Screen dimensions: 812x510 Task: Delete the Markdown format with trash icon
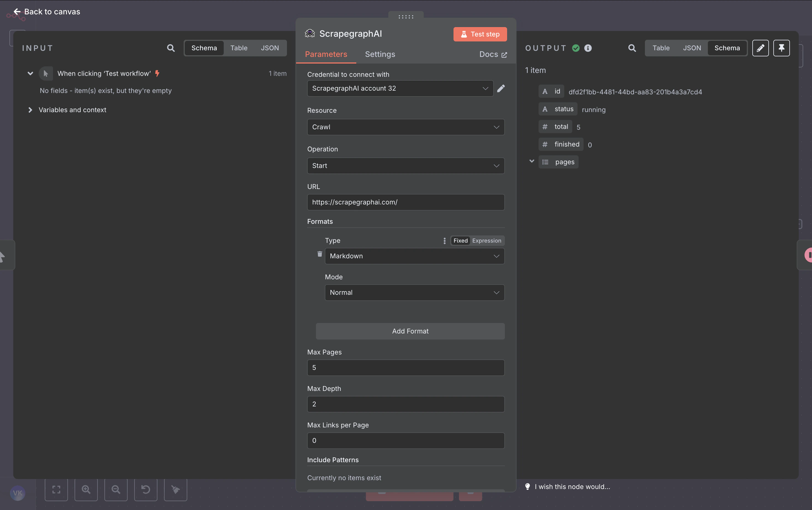pyautogui.click(x=320, y=254)
